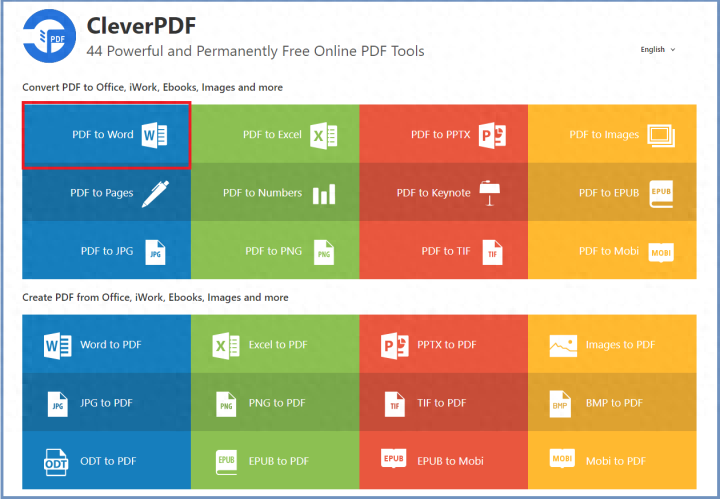Viewport: 720px width, 499px height.
Task: Choose the PDF to Mobi converter
Action: (x=612, y=250)
